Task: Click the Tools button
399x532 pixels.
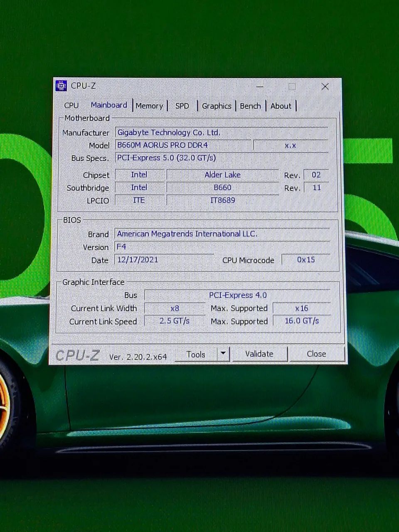Action: pyautogui.click(x=196, y=355)
